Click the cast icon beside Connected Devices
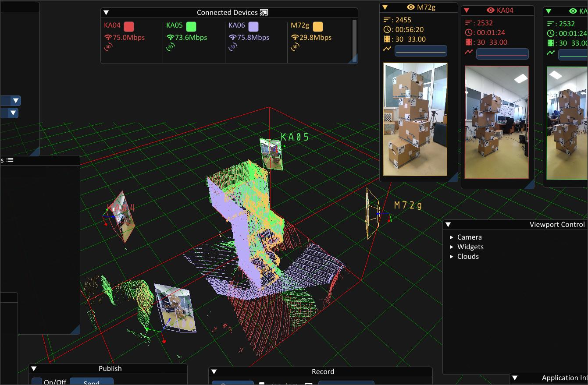The width and height of the screenshot is (588, 385). (264, 12)
